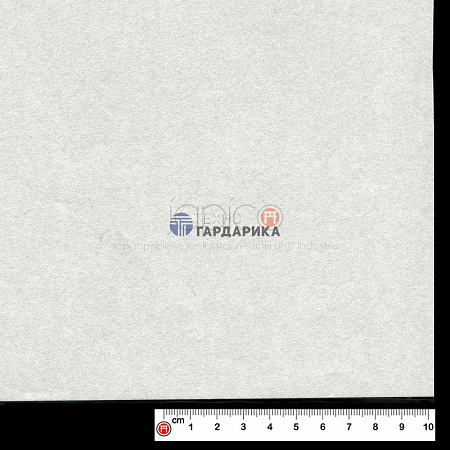The width and height of the screenshot is (450, 450).
Task: Click the small yellowish speck on the paper
Action: [x=101, y=238]
